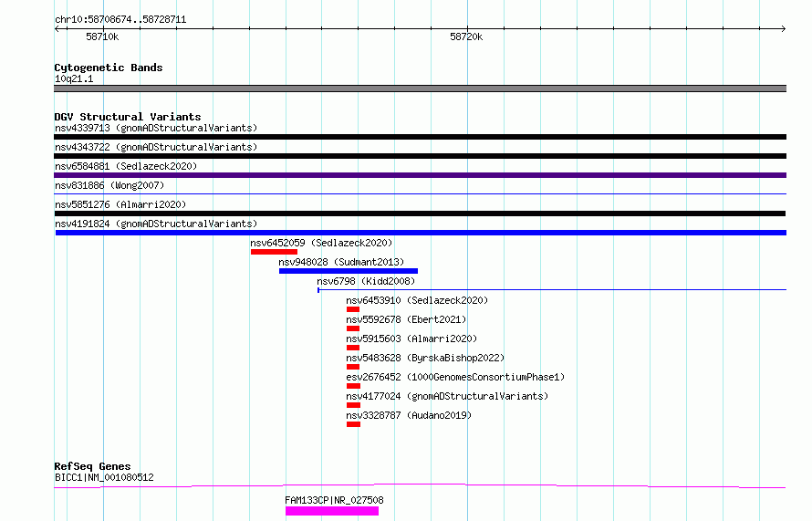This screenshot has height=521, width=812.
Task: Select the nsv4343722 gnomADStructuralVariants label
Action: [156, 147]
